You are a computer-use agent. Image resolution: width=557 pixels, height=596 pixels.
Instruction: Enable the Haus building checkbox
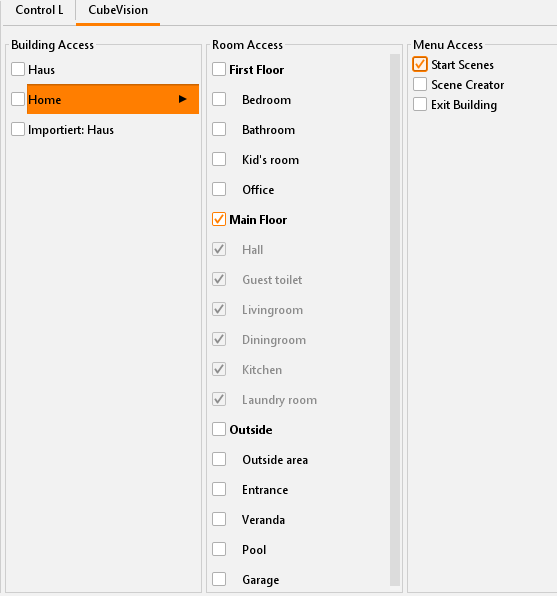click(18, 70)
